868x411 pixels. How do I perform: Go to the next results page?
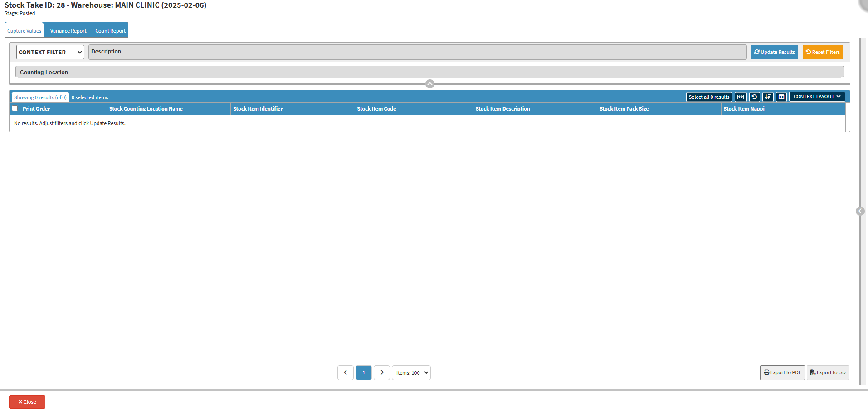click(382, 373)
